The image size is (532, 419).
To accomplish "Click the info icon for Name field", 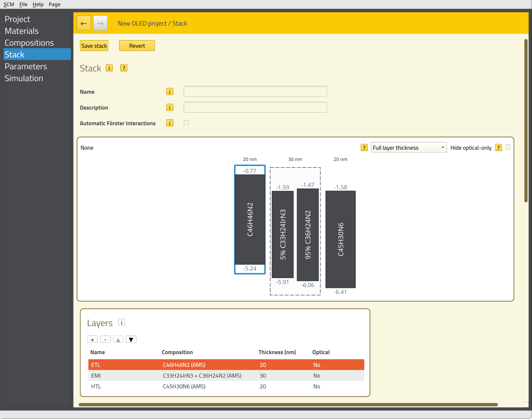I will tap(170, 91).
